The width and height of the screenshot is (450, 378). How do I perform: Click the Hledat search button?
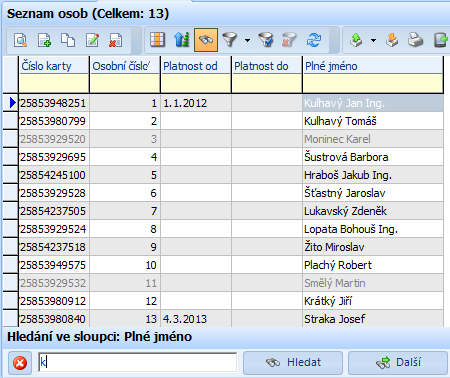[293, 362]
